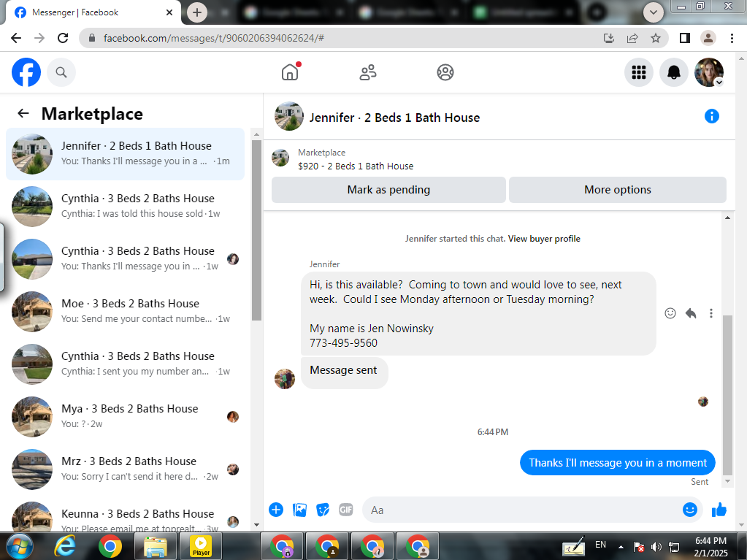Open conversation info blue i icon
The height and width of the screenshot is (560, 747).
coord(712,116)
